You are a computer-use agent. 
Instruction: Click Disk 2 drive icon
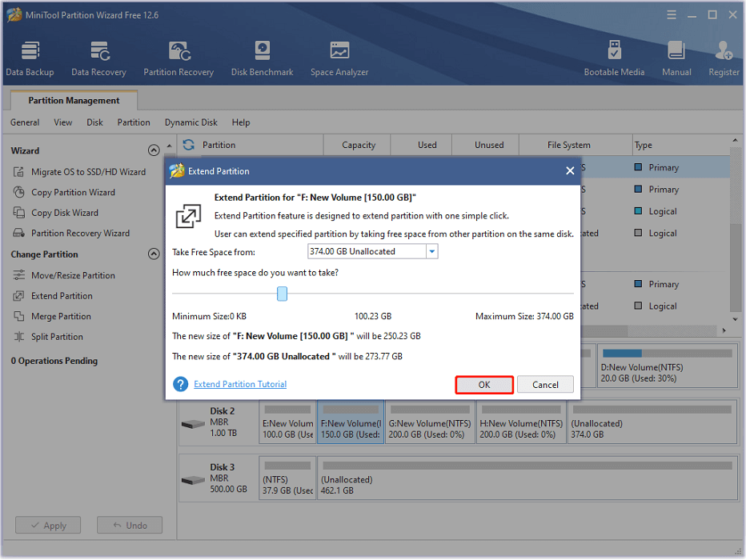193,423
